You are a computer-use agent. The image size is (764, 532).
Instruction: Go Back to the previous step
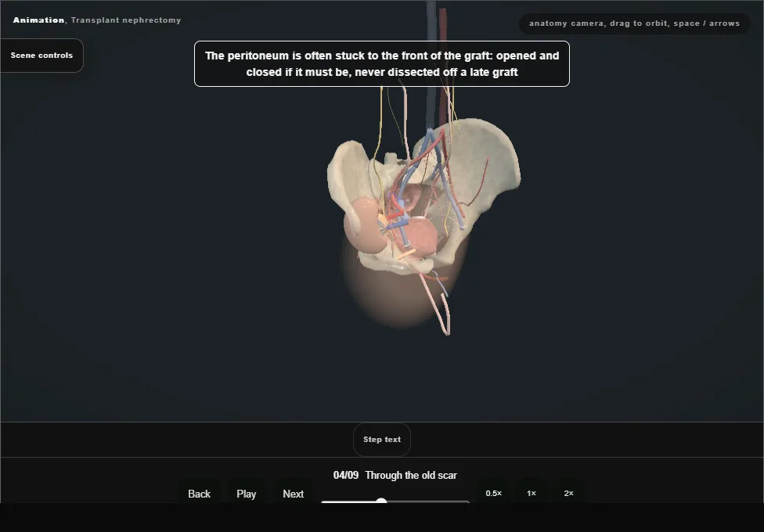tap(200, 494)
